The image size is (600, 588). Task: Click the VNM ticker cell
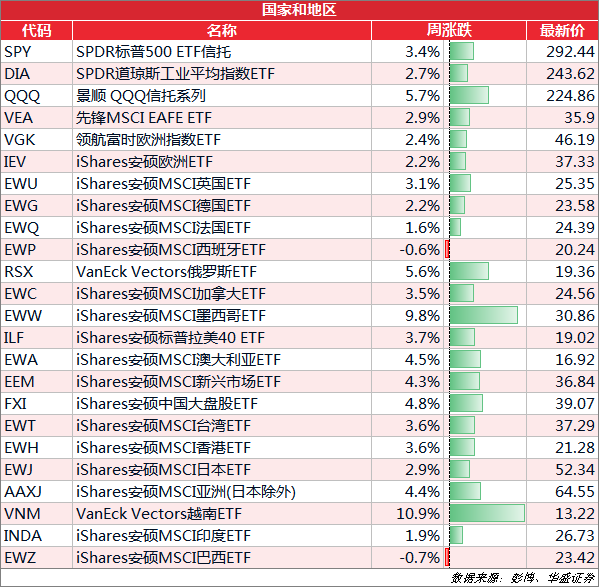click(x=36, y=513)
